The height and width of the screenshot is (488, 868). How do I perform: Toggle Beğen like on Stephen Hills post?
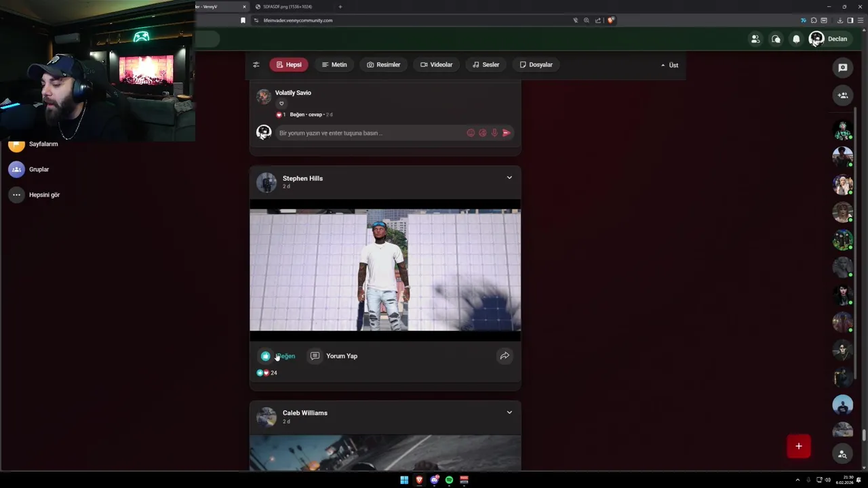(278, 356)
